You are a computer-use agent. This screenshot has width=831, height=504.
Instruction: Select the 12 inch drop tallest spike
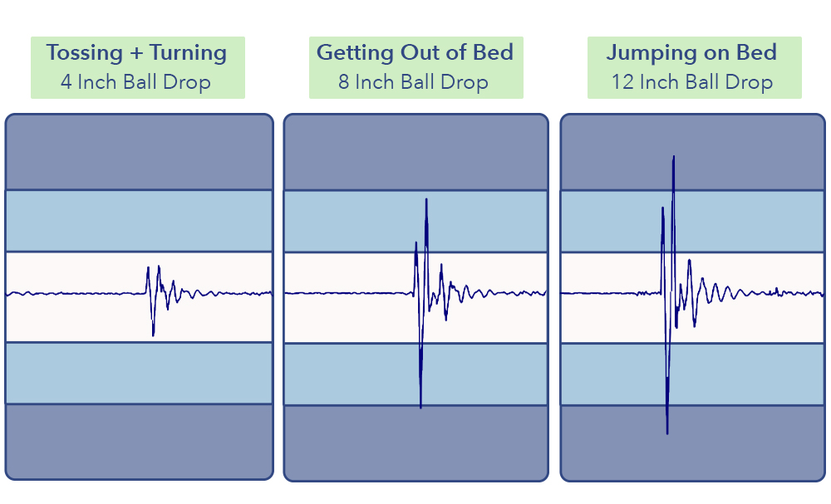pos(674,159)
